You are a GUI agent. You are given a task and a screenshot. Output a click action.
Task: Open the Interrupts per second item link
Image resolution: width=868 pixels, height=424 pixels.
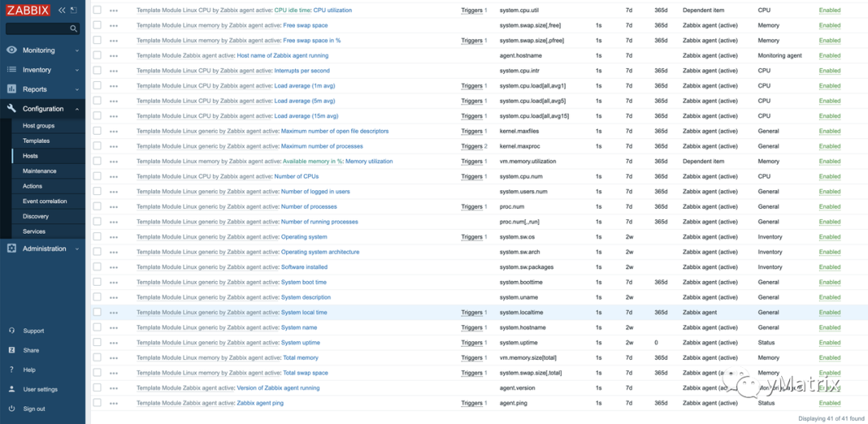pos(301,71)
